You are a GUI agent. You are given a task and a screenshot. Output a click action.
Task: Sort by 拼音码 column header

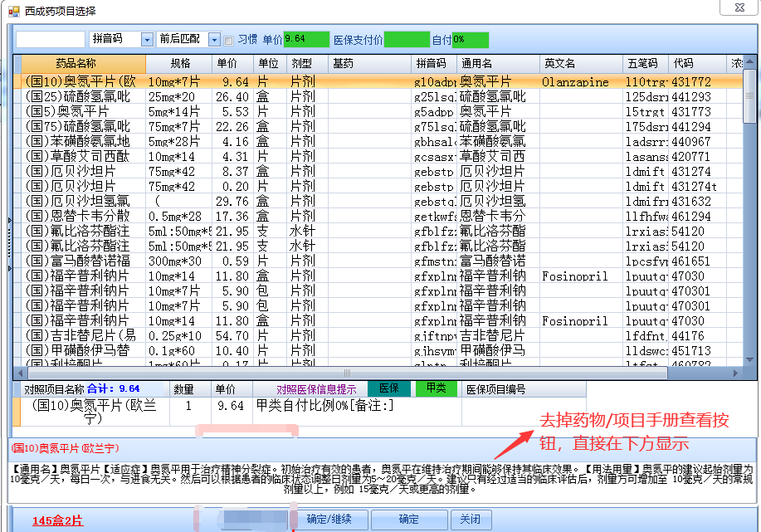pyautogui.click(x=434, y=64)
